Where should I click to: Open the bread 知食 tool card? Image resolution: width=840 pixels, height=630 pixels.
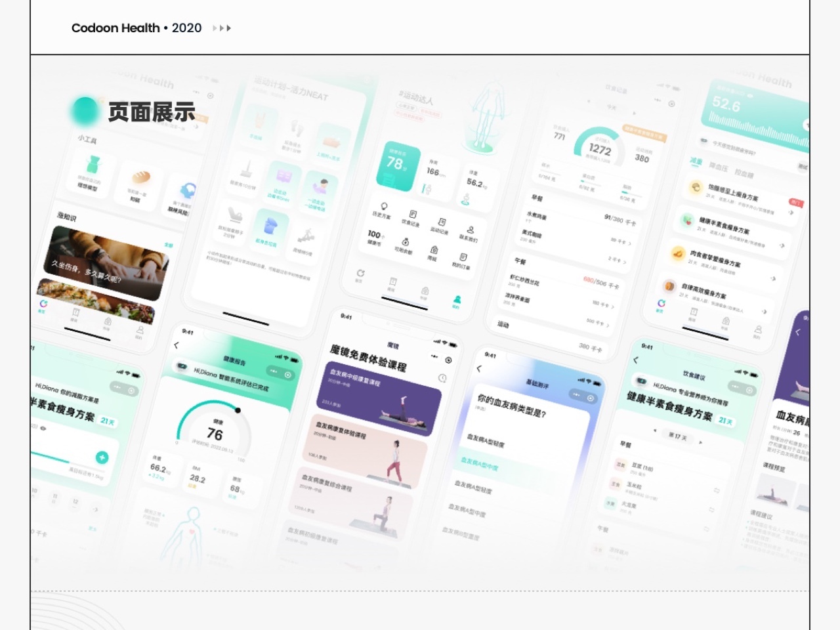139,185
